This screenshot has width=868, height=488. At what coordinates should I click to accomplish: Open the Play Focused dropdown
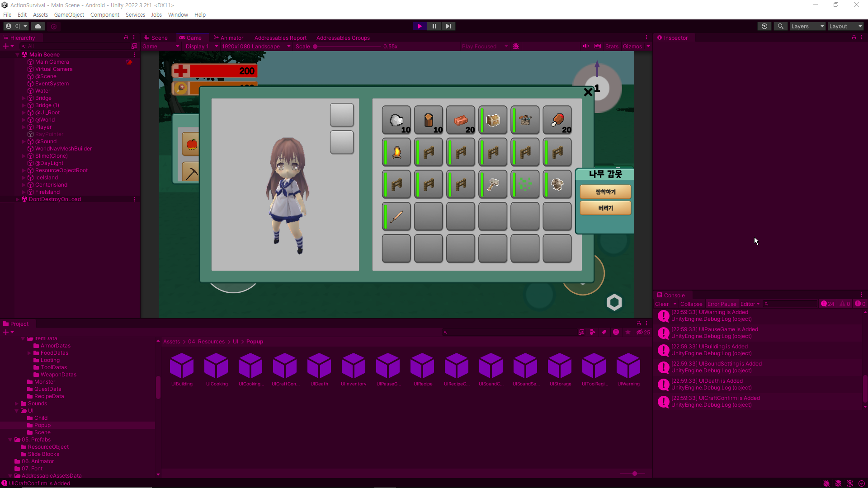click(x=485, y=47)
